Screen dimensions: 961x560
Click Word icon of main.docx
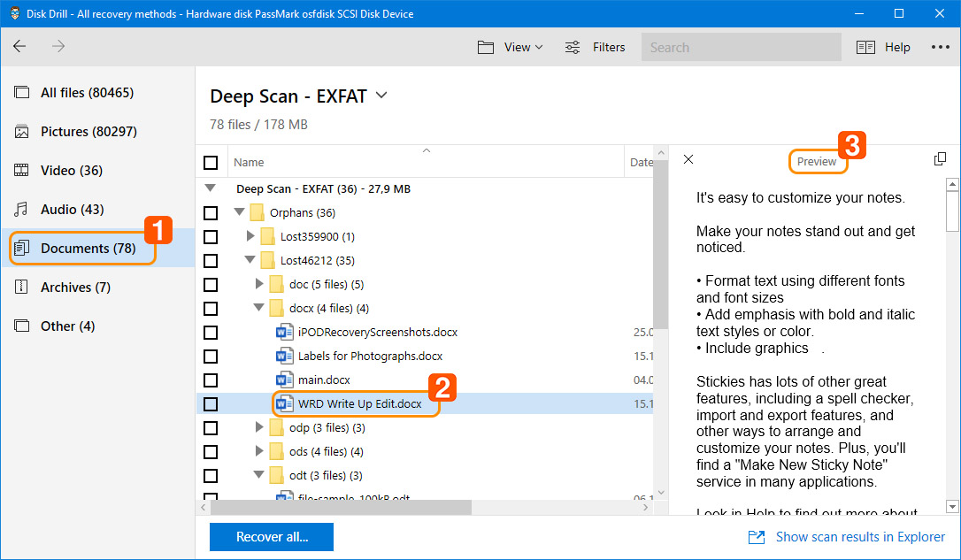click(x=284, y=380)
